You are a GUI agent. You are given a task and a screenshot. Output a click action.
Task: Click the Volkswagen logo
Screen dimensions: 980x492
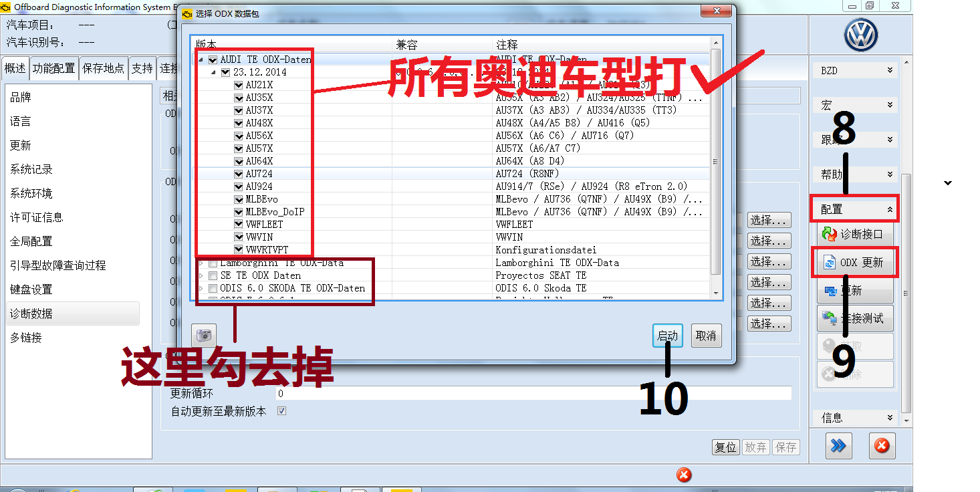860,35
